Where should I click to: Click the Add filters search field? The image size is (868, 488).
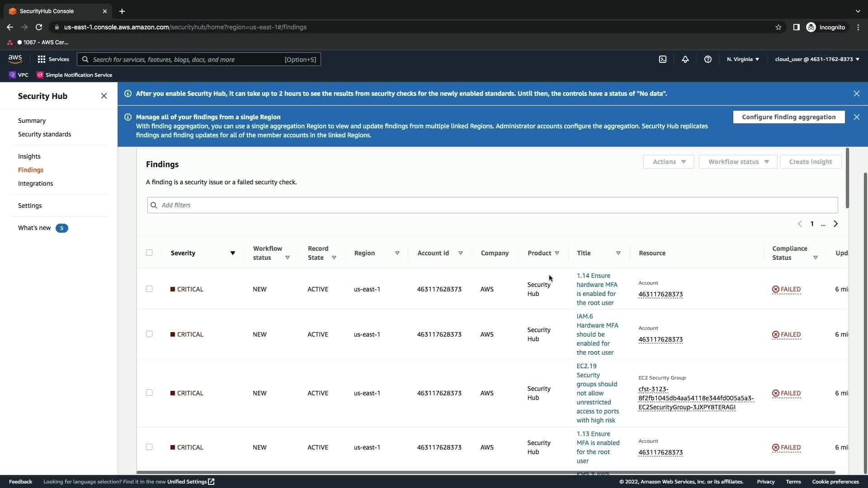pos(493,205)
